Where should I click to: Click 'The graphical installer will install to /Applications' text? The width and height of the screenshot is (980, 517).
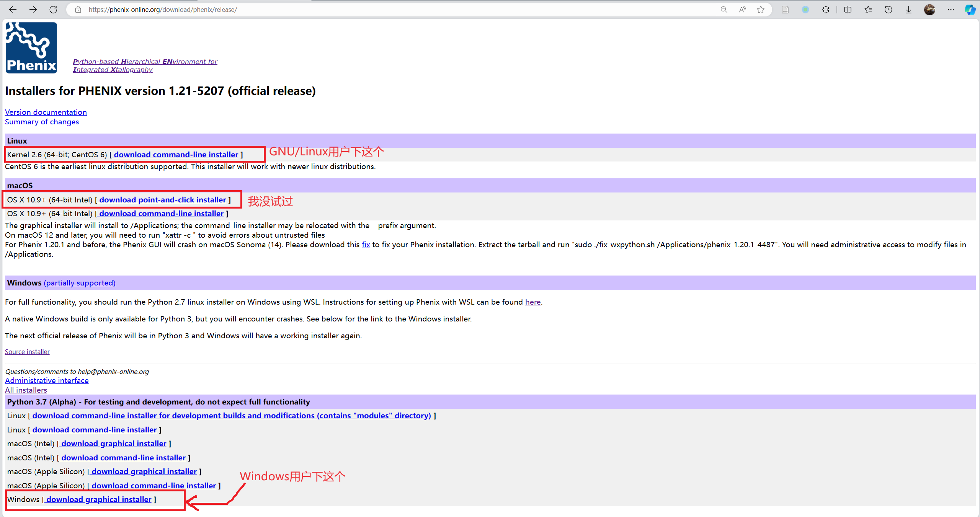(x=220, y=225)
